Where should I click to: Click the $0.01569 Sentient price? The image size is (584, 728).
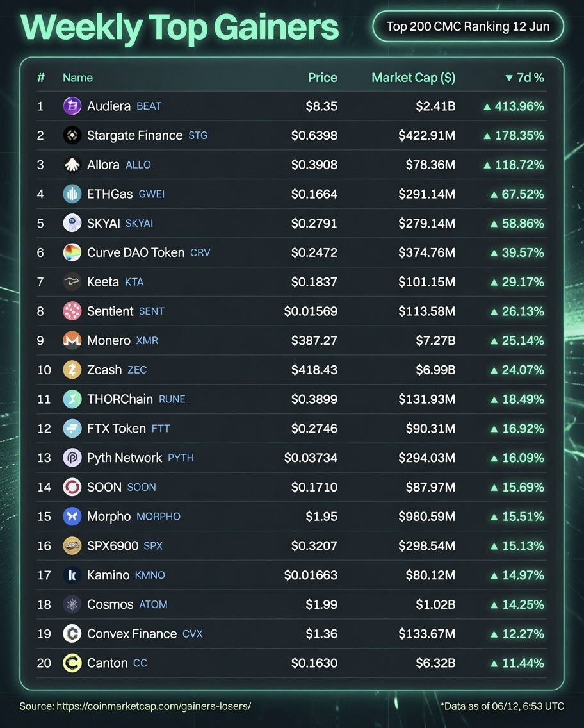tap(311, 311)
